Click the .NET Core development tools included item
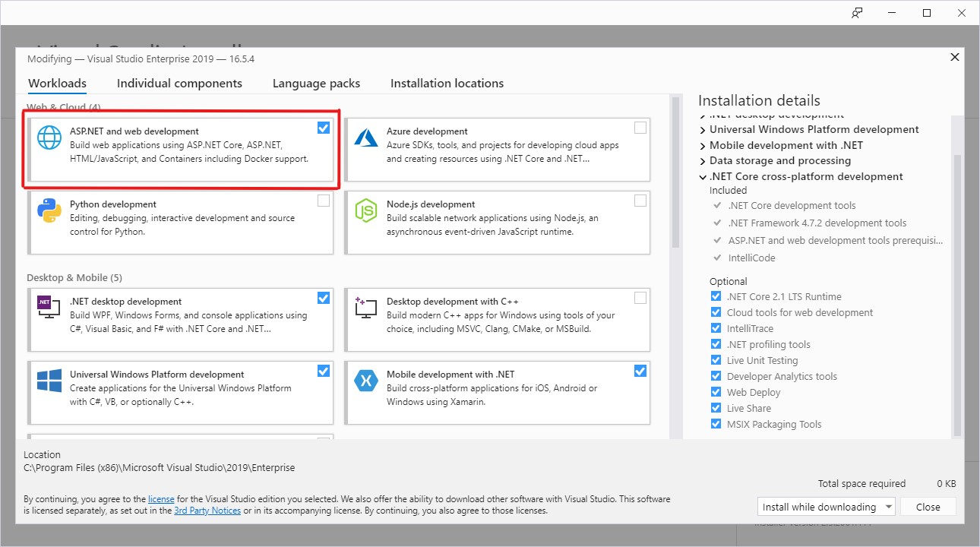 click(792, 205)
